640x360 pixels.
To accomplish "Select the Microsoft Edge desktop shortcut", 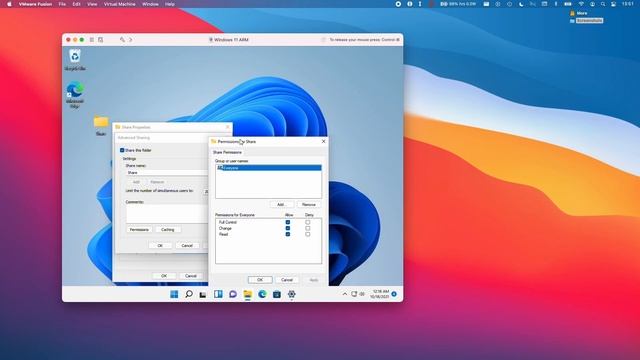I will click(75, 95).
